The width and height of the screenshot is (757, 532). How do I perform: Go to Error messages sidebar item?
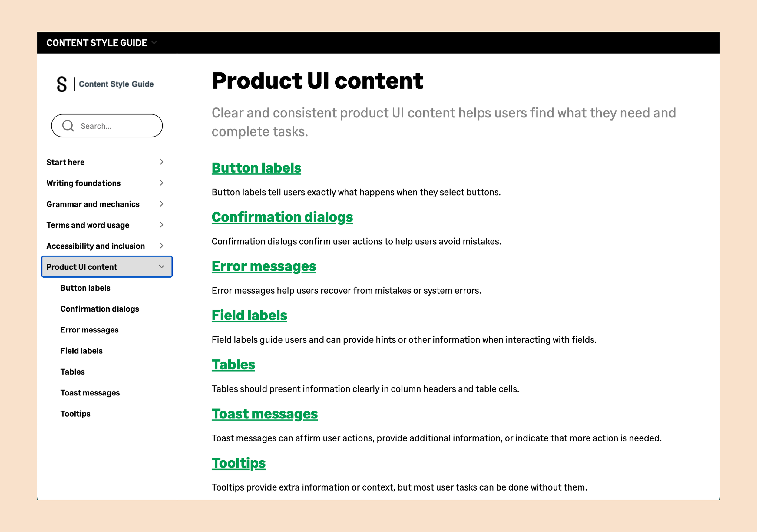(x=89, y=330)
